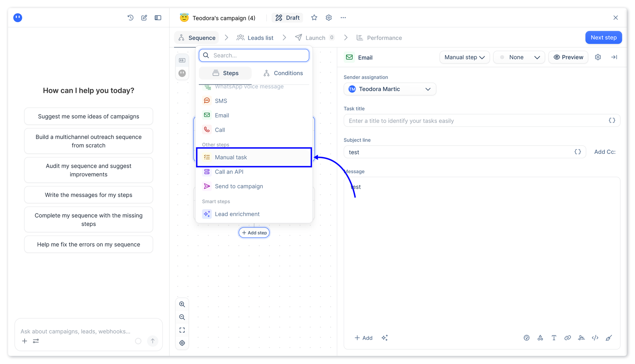Insert link in message toolbar
The height and width of the screenshot is (364, 635).
coord(568,338)
